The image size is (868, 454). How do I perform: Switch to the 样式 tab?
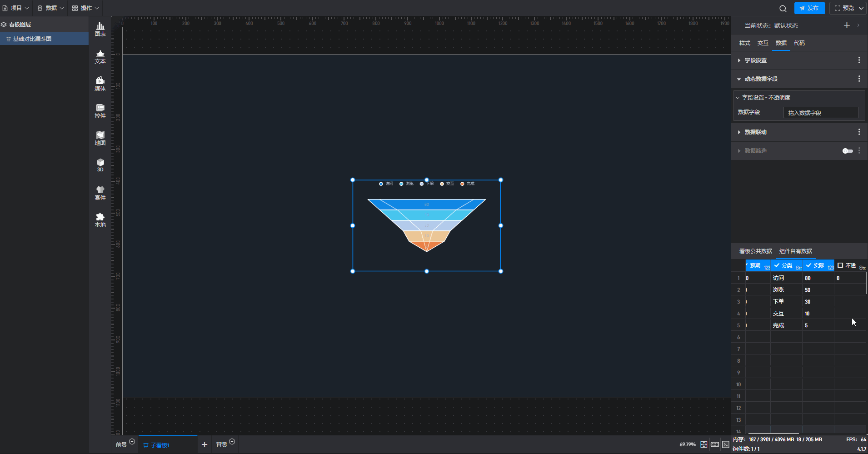[744, 43]
